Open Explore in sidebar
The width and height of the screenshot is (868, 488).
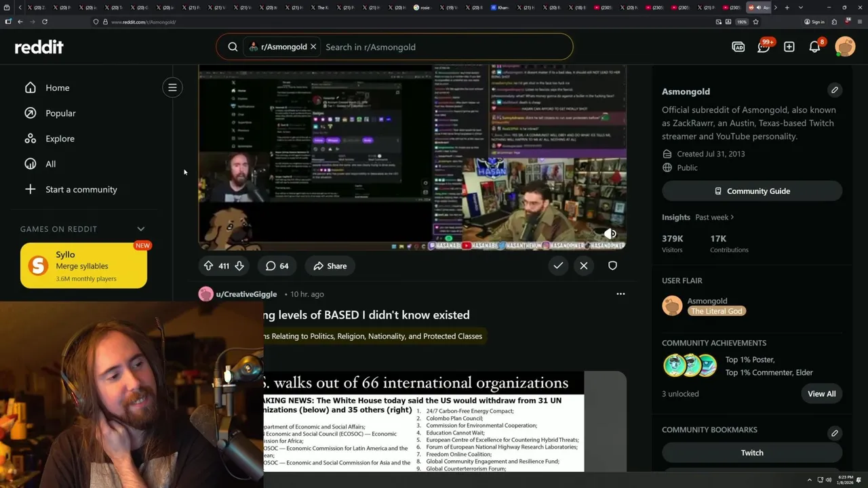pyautogui.click(x=60, y=138)
